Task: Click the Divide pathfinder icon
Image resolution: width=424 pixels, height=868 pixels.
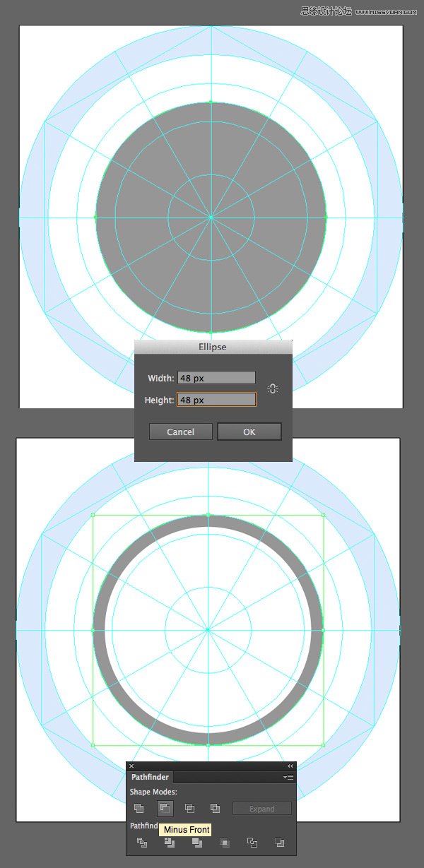Action: coord(142,842)
